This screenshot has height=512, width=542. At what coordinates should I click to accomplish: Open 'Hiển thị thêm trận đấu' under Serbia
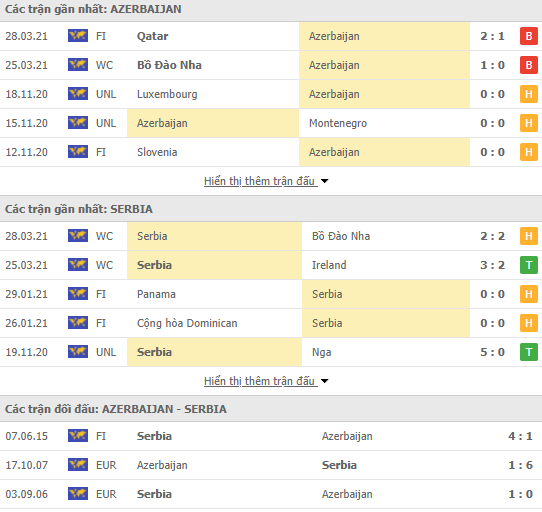point(260,381)
